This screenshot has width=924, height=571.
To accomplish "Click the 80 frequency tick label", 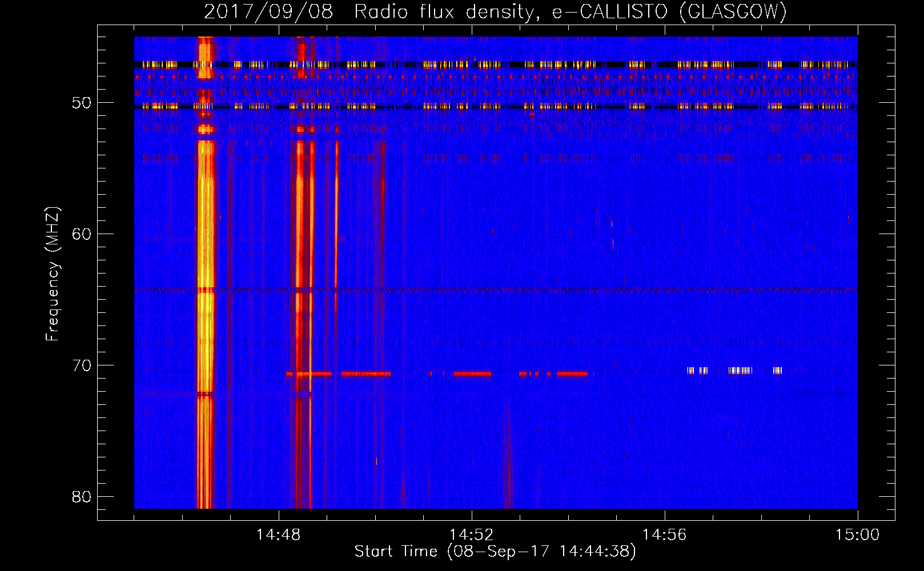I will (82, 496).
